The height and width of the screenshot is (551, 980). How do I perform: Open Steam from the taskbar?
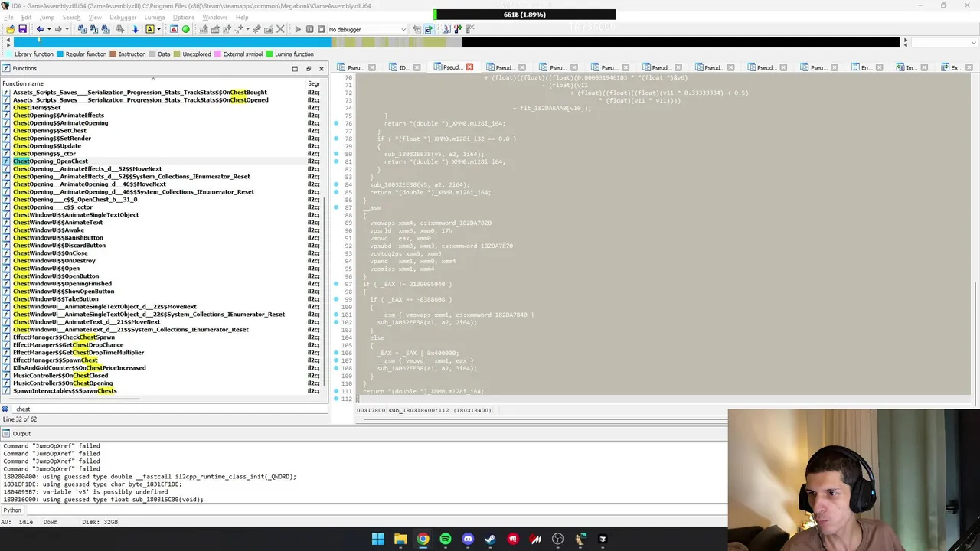(490, 539)
